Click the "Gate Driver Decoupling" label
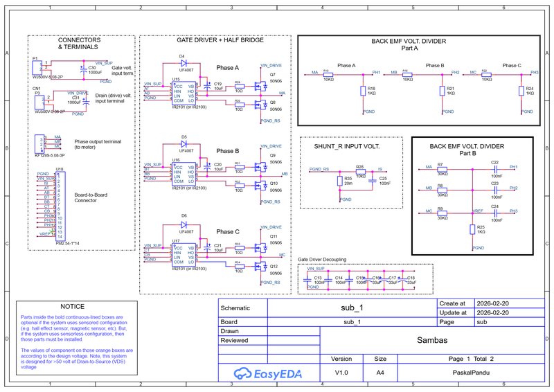The width and height of the screenshot is (554, 392). tap(322, 260)
